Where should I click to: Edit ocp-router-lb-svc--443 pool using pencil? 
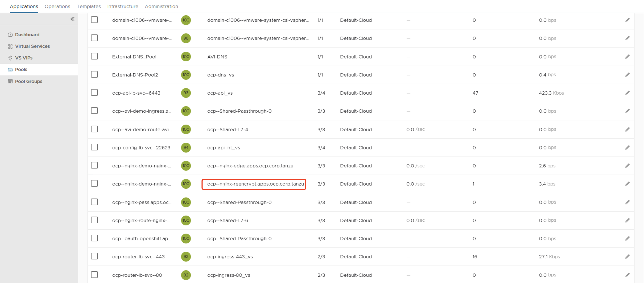point(627,257)
